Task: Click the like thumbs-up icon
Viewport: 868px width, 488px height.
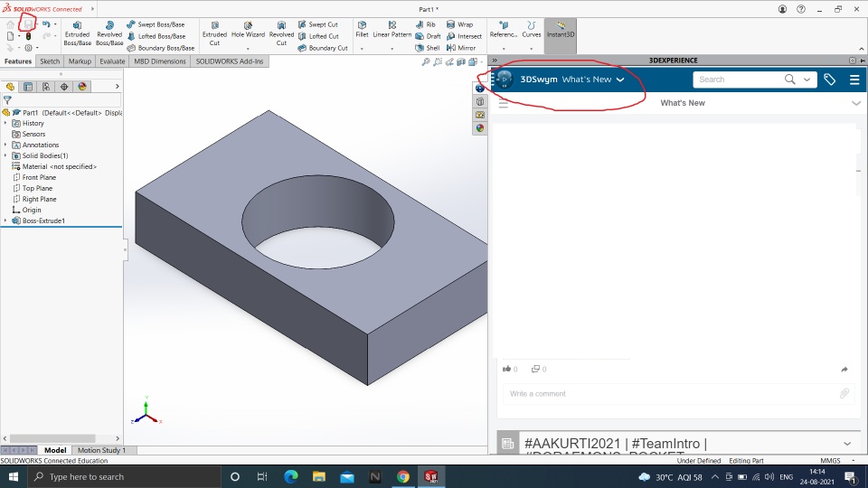Action: tap(506, 369)
